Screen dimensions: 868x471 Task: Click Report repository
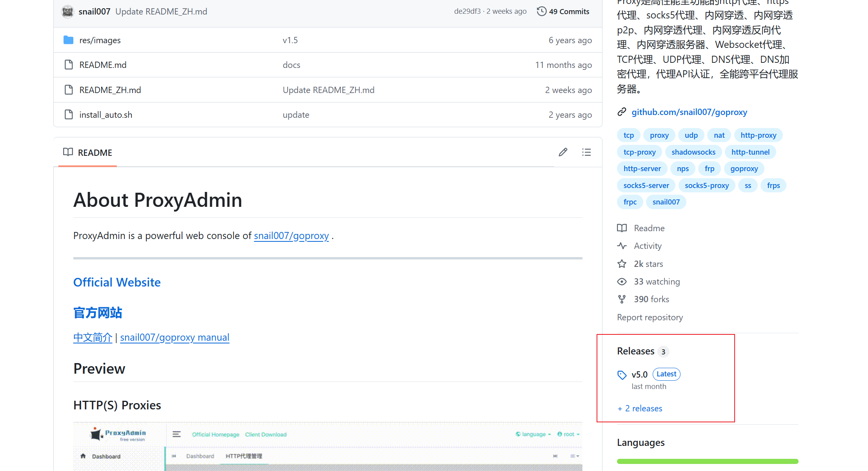pos(650,318)
